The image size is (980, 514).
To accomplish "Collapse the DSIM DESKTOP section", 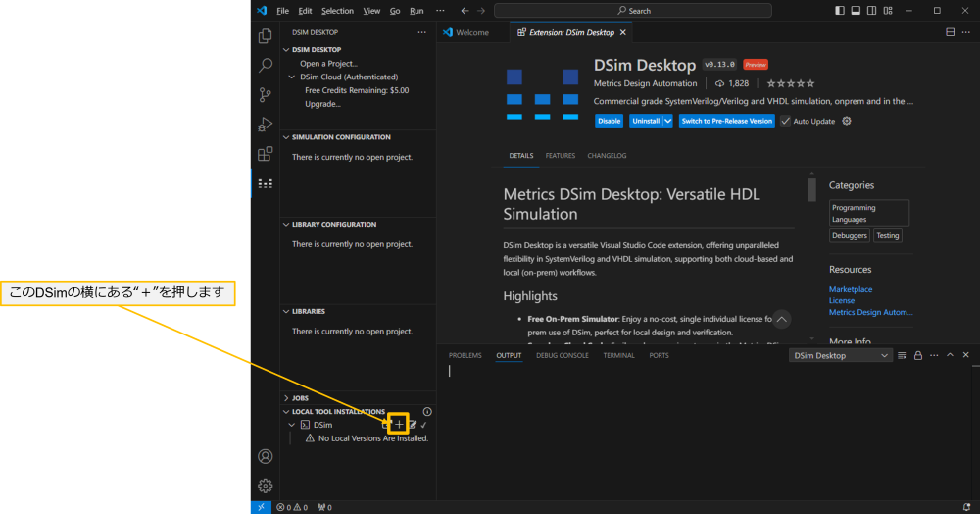I will click(x=286, y=49).
